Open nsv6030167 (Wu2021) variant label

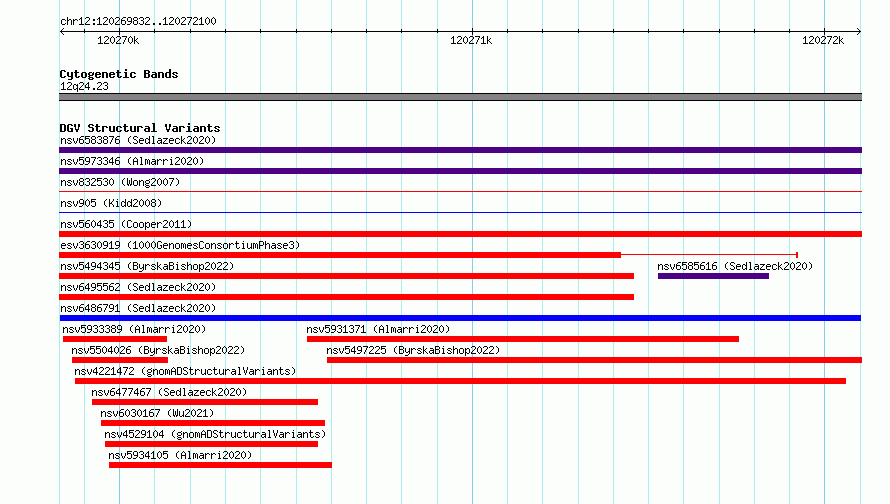tap(157, 413)
